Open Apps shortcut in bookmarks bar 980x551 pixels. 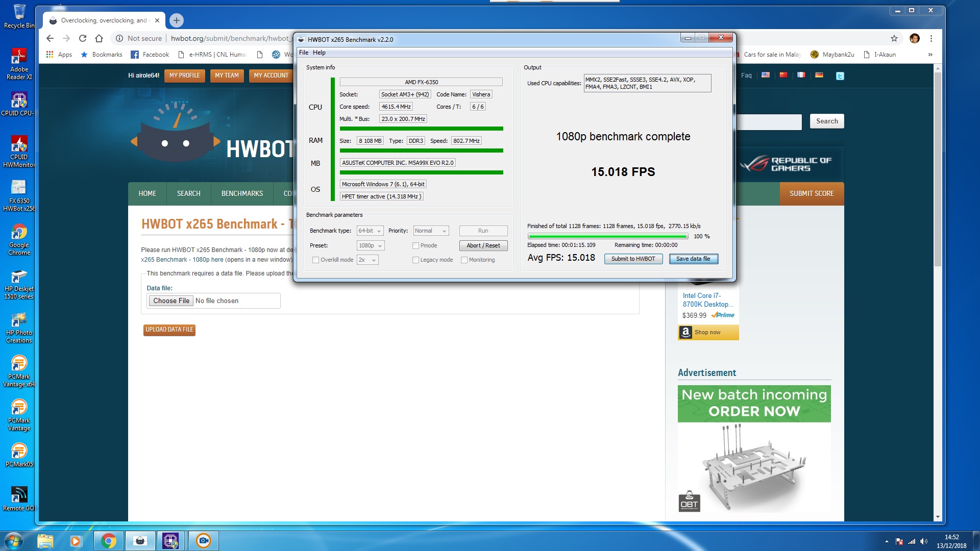pos(59,55)
